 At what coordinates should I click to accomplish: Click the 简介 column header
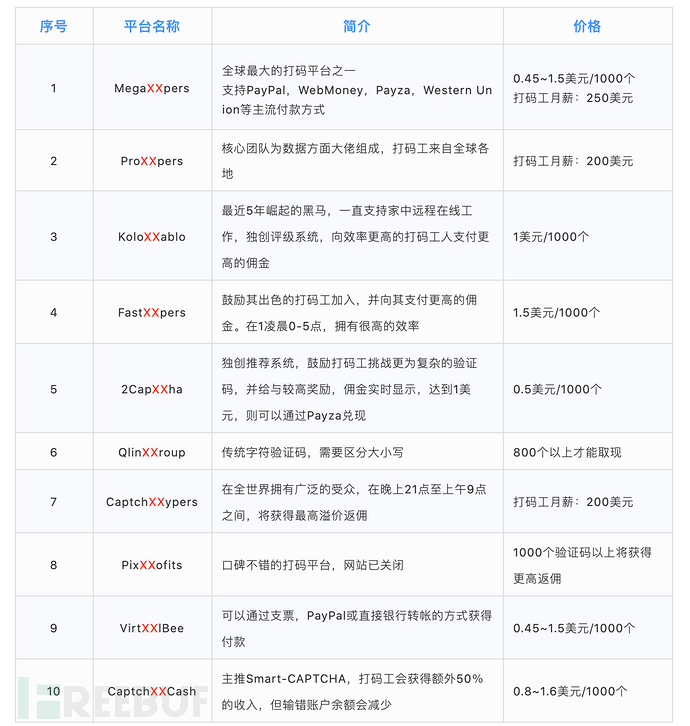[357, 26]
